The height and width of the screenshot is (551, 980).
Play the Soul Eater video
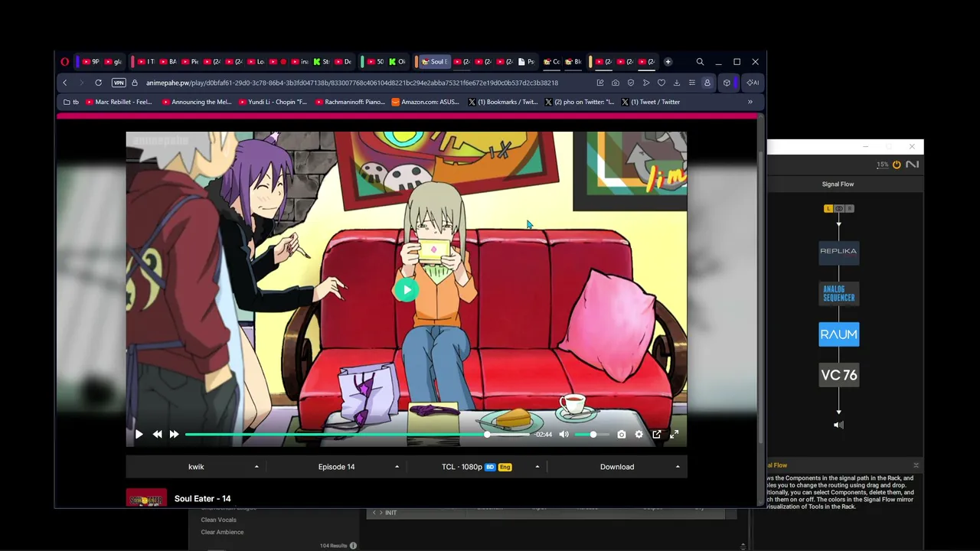point(139,435)
